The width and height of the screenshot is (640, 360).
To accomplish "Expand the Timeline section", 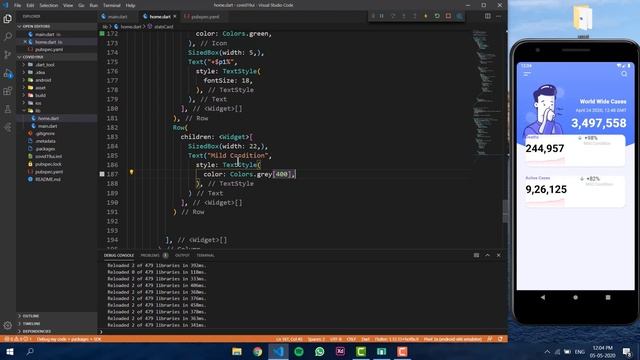I will click(x=57, y=324).
